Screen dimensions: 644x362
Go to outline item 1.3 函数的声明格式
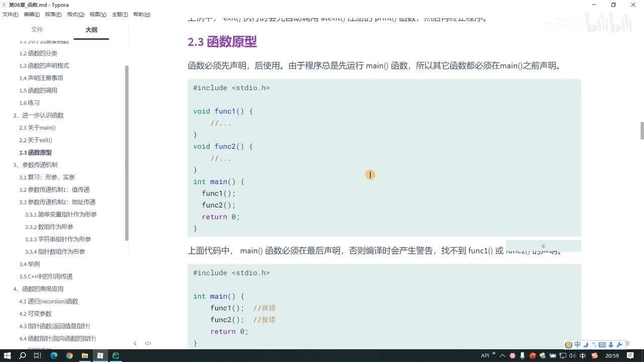coord(44,66)
